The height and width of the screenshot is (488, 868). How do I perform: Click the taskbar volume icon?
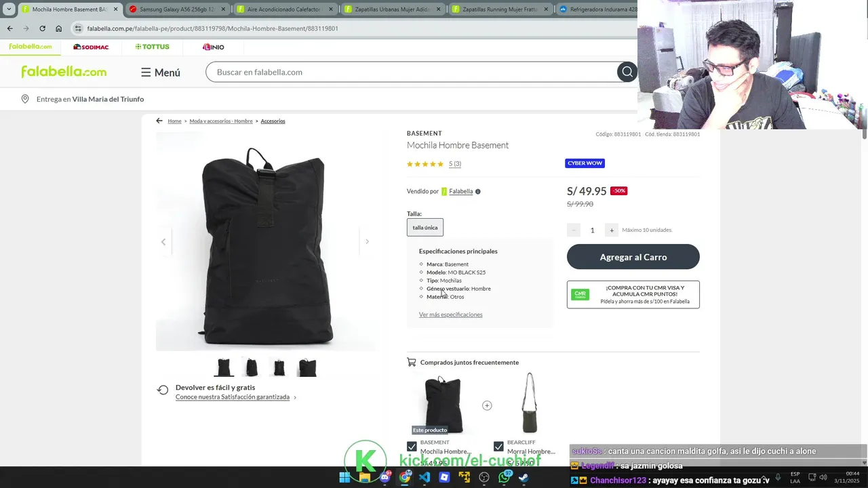tap(823, 477)
